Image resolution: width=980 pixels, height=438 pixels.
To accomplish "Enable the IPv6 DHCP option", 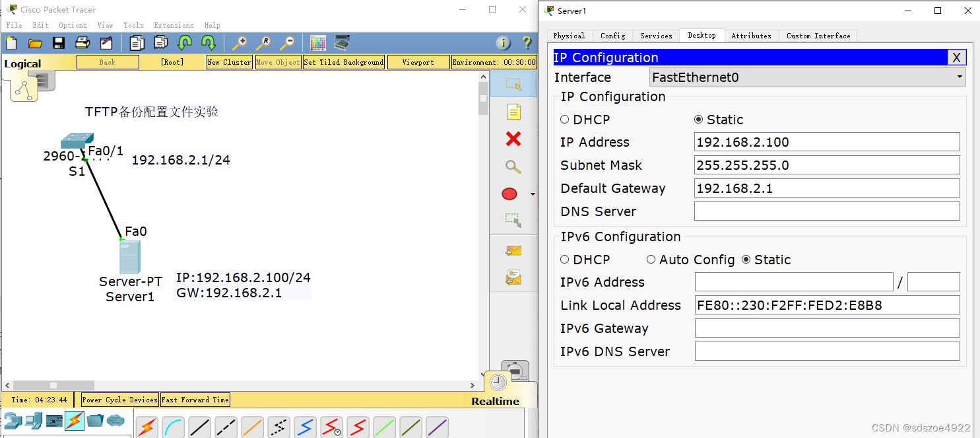I will 565,260.
